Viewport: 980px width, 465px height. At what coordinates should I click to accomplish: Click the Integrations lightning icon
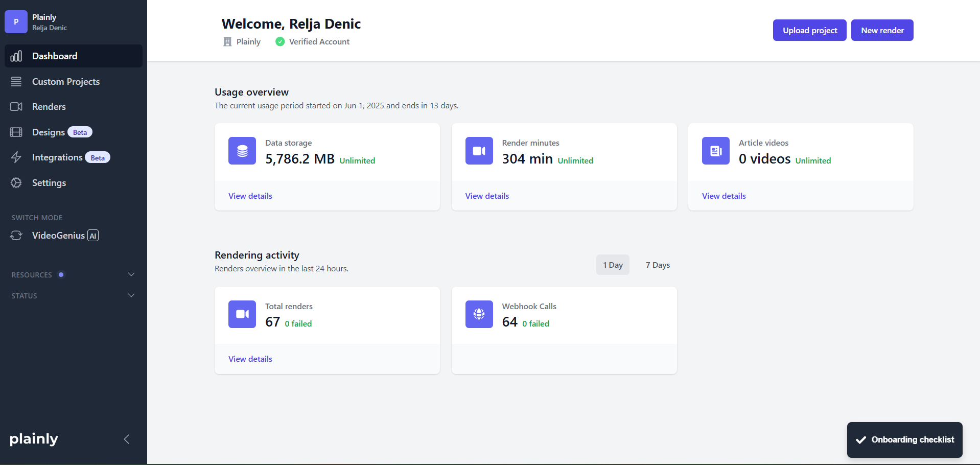pos(16,157)
